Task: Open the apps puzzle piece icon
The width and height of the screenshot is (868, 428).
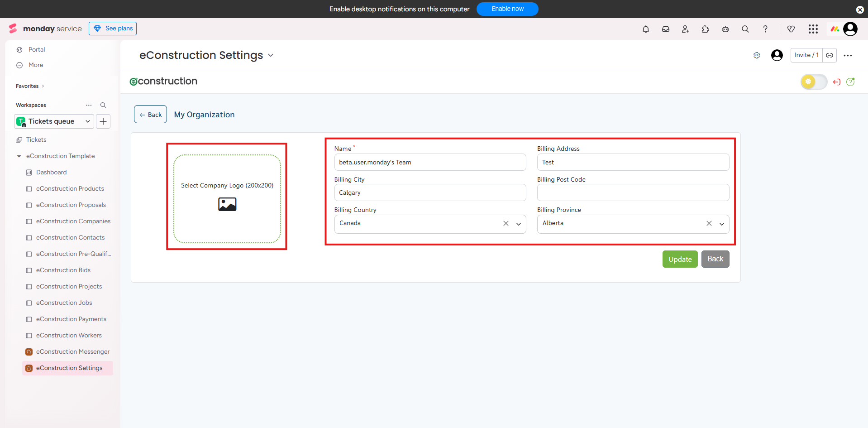Action: coord(706,29)
